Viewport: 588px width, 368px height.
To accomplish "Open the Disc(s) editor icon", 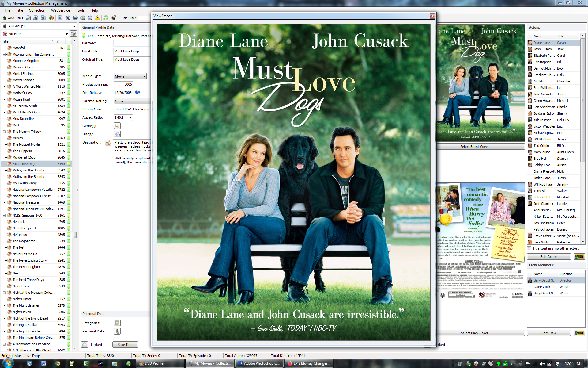I will point(117,134).
